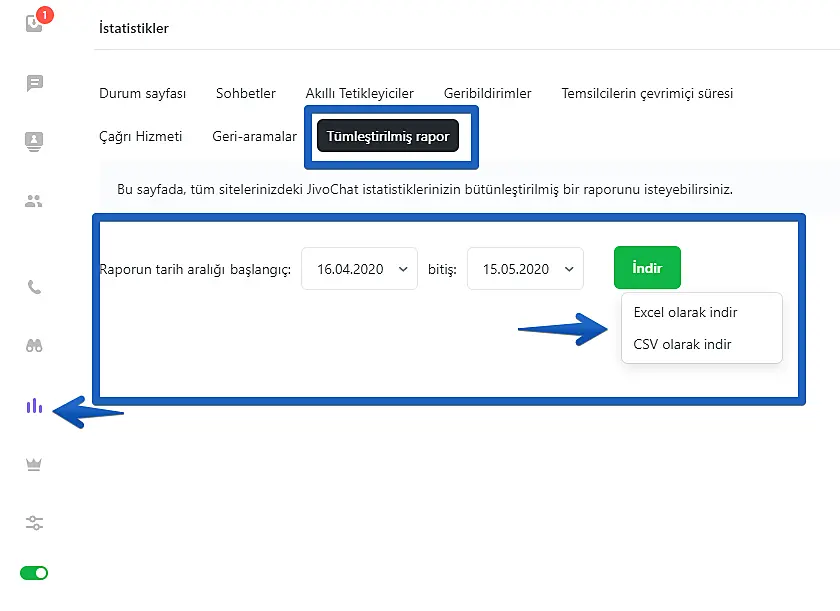Open the chats speech bubble icon
The height and width of the screenshot is (611, 840).
(35, 83)
